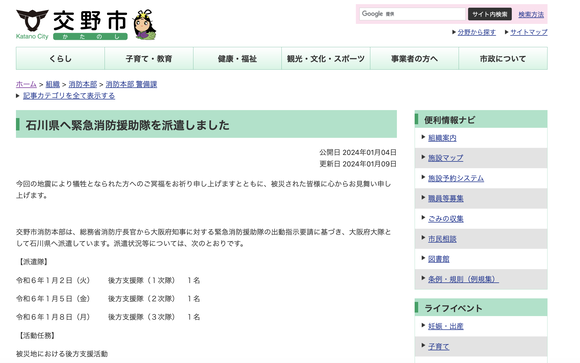The image size is (580, 363).
Task: Open 条例・規則（例規集） in sidebar
Action: click(463, 279)
